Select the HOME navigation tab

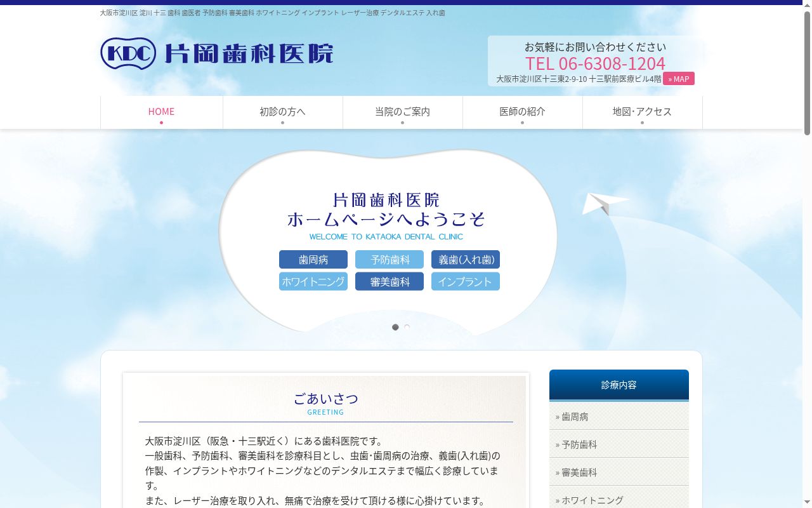tap(161, 112)
